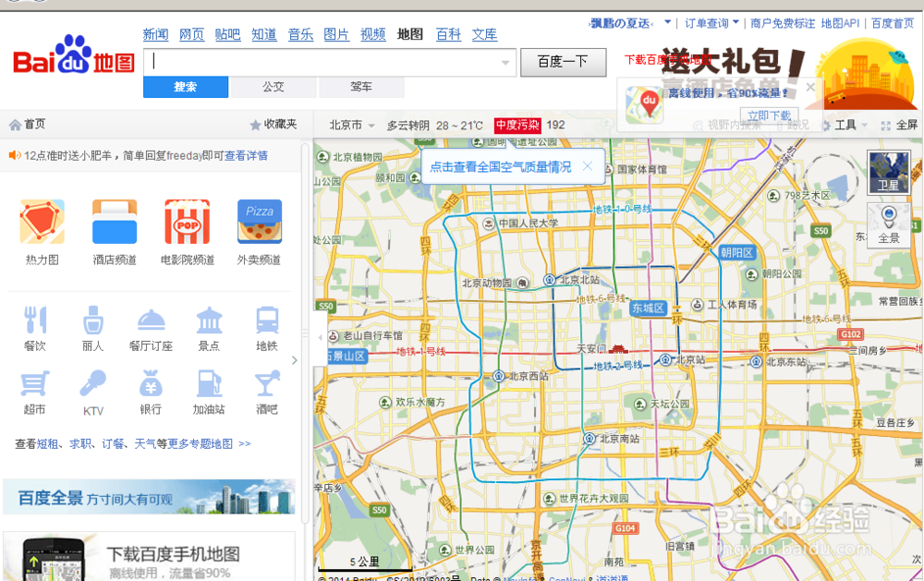Click the 百度一下 search button
The height and width of the screenshot is (581, 924).
tap(564, 62)
